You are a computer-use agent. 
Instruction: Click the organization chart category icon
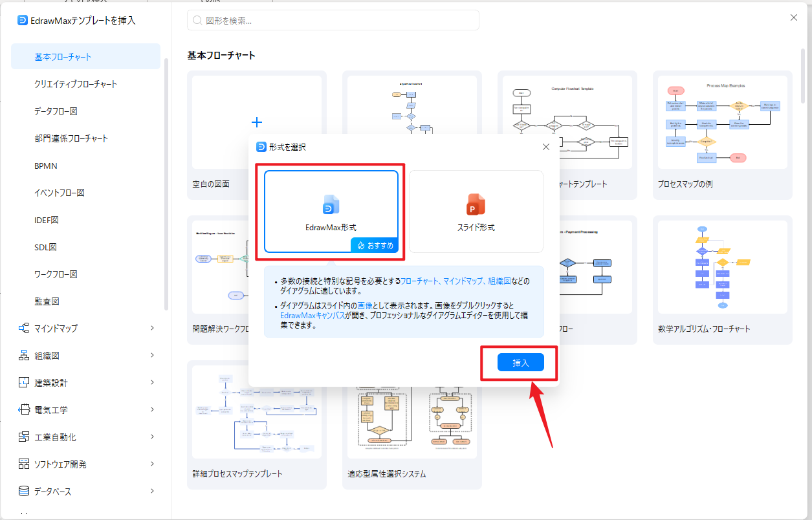point(24,355)
